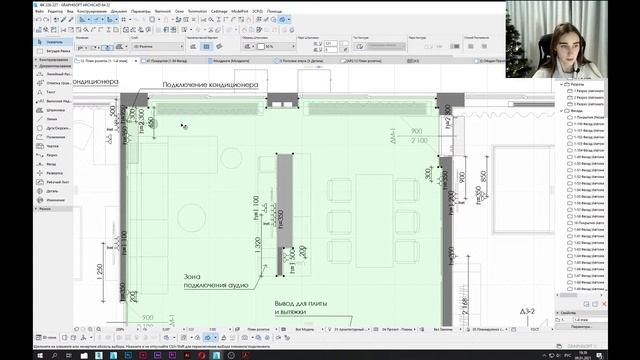Open the Windows Start menu
This screenshot has width=640, height=360.
pos(40,356)
